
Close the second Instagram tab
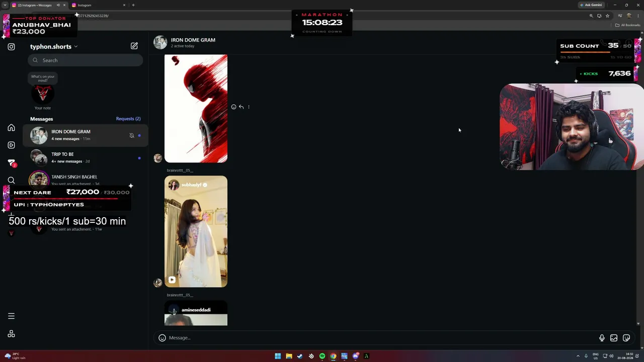(x=124, y=5)
